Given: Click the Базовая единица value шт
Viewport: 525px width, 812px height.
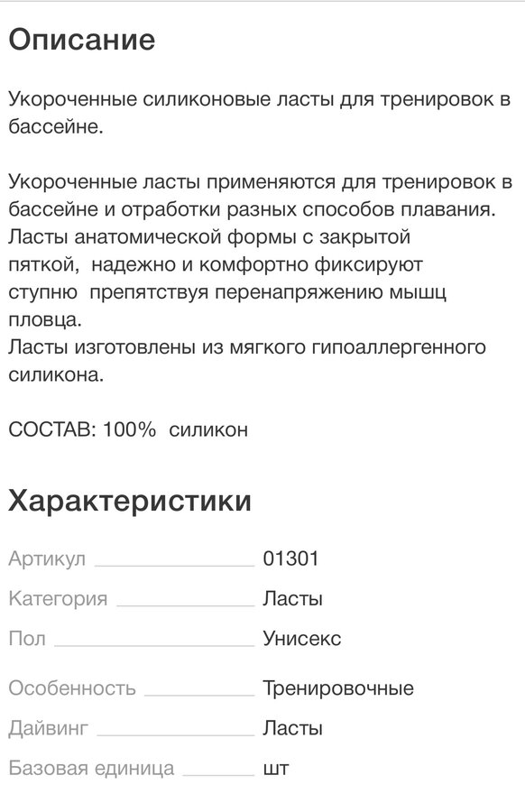Looking at the screenshot, I should [275, 768].
